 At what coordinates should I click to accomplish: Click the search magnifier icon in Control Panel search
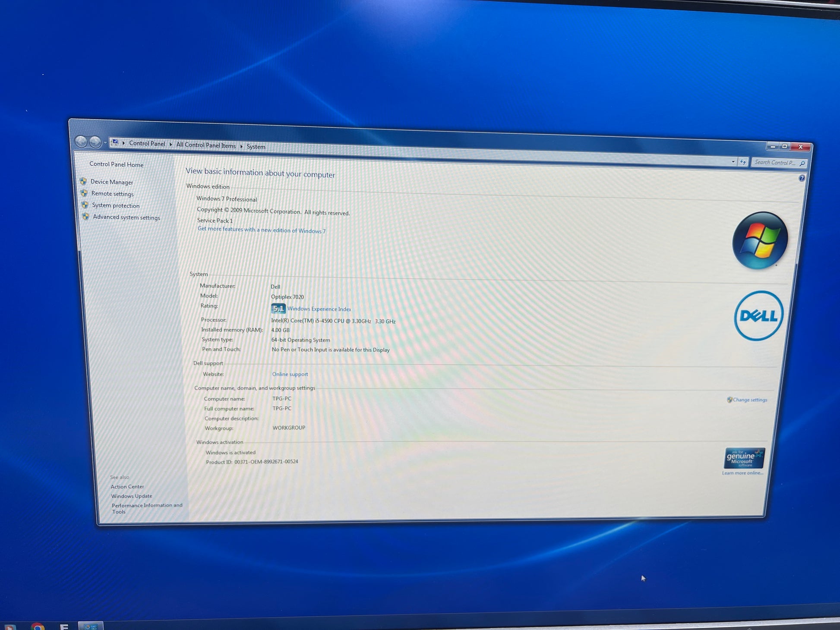click(802, 164)
